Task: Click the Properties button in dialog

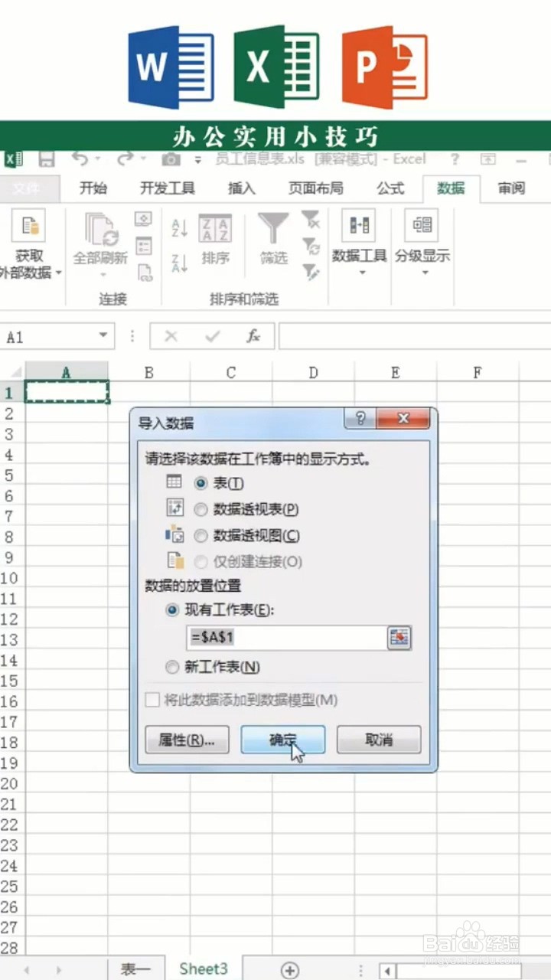Action: pos(187,740)
